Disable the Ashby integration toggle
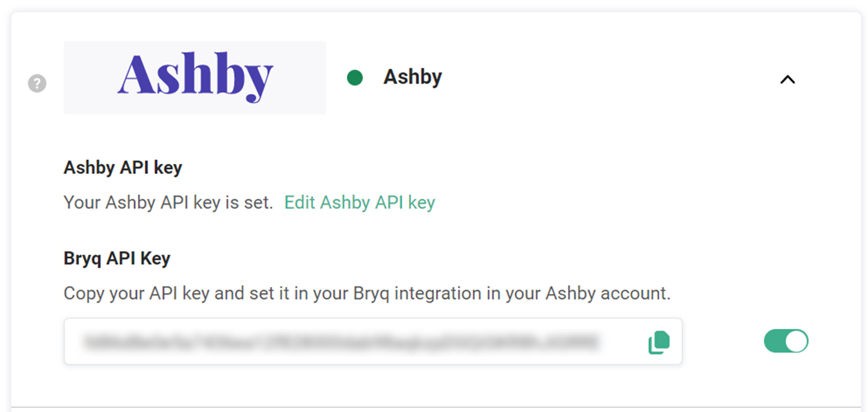868x412 pixels. [786, 341]
